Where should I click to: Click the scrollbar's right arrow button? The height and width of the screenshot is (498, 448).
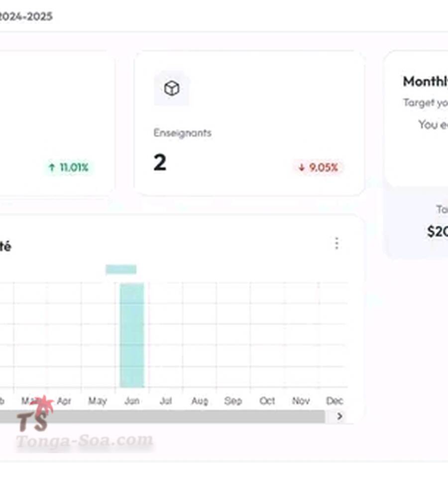click(340, 416)
